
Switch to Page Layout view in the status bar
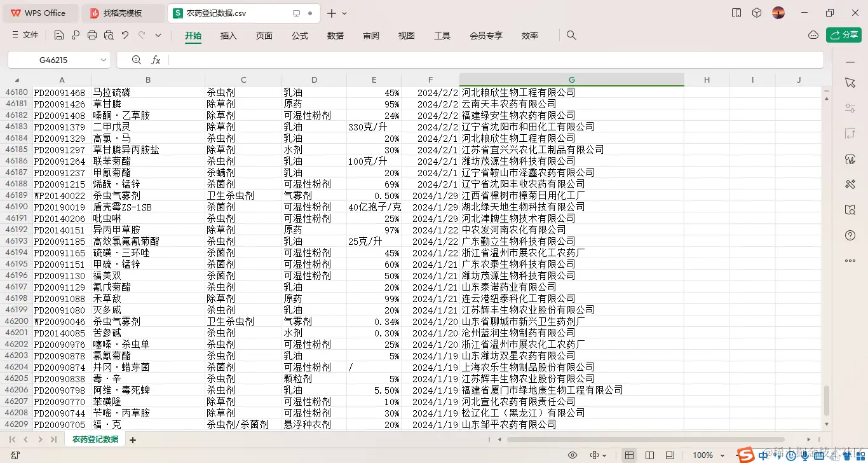tap(649, 455)
